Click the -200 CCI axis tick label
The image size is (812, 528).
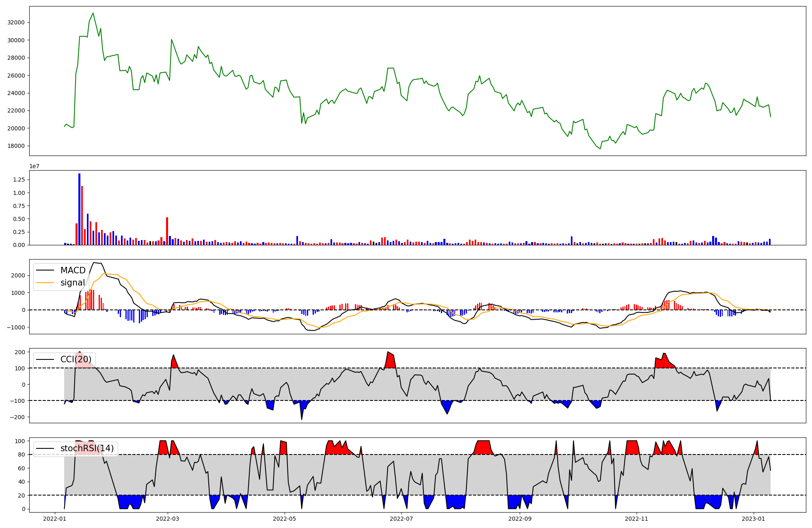tap(17, 417)
